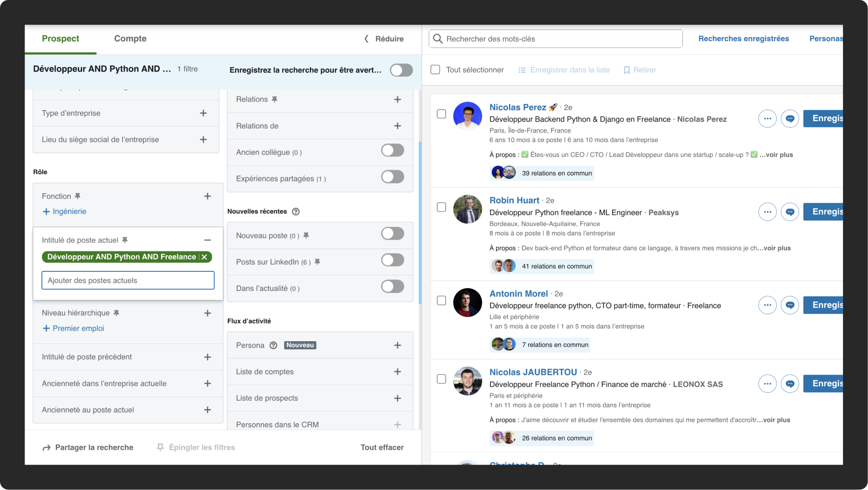
Task: Remove the Développeur AND Python AND Freelance tag
Action: click(205, 257)
